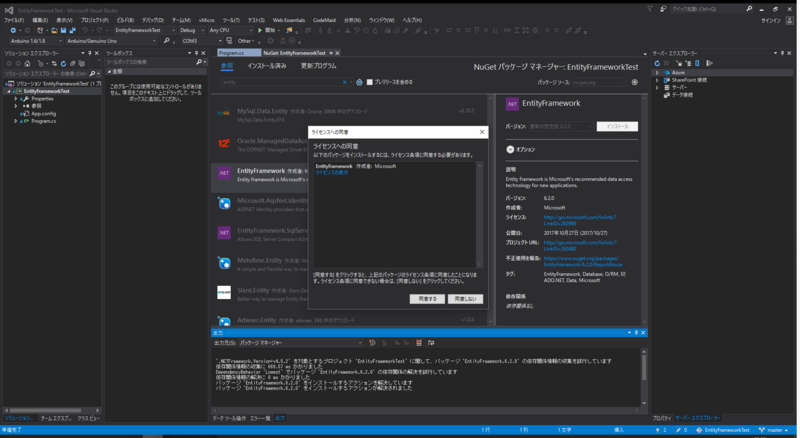
Task: Click the 同意しない (Decline) button
Action: click(465, 299)
